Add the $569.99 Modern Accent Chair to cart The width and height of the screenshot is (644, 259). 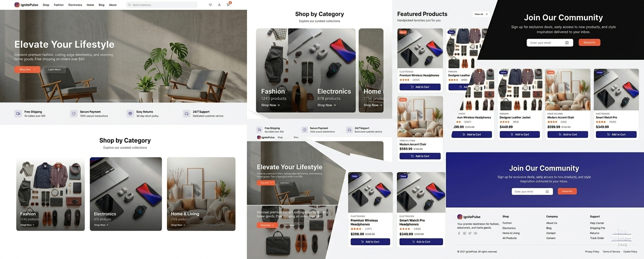click(x=420, y=156)
